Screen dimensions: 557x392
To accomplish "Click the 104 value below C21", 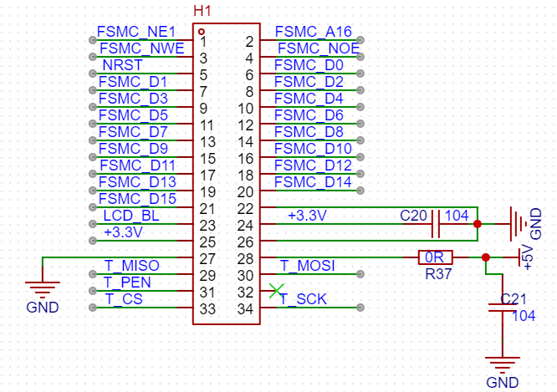I will point(524,316).
